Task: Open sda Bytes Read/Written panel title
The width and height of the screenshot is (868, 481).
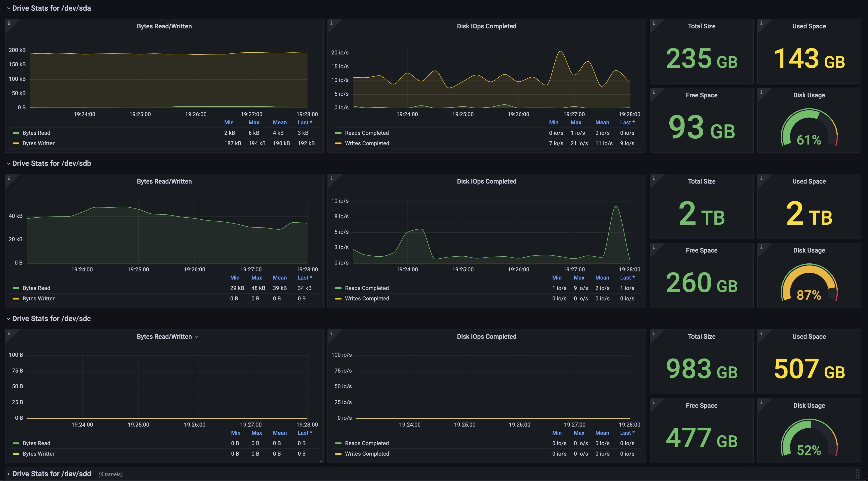Action: coord(164,26)
